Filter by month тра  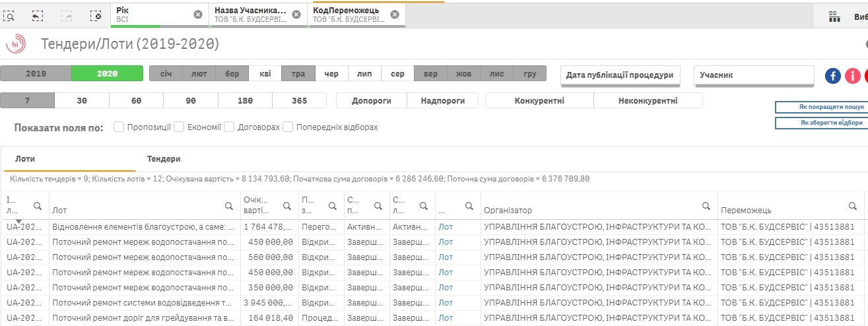[298, 74]
